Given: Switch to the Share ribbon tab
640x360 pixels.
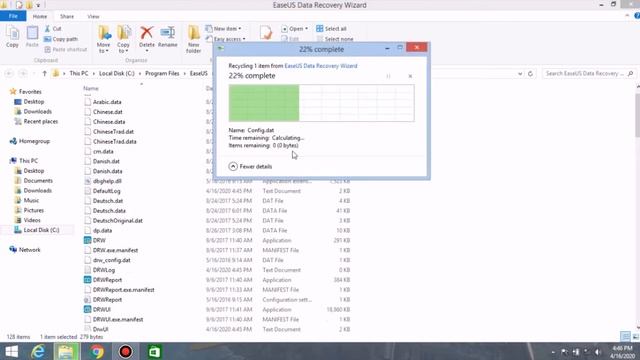Looking at the screenshot, I should tap(67, 16).
